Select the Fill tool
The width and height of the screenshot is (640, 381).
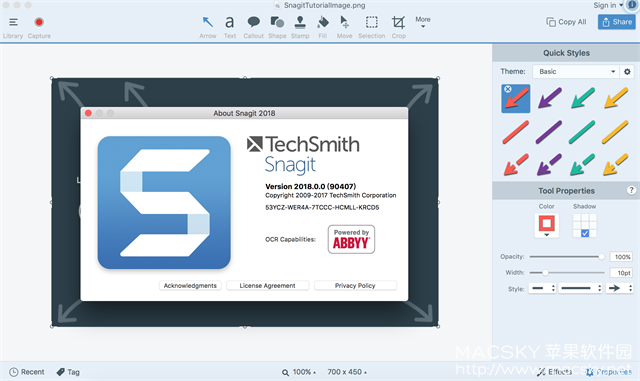point(322,27)
